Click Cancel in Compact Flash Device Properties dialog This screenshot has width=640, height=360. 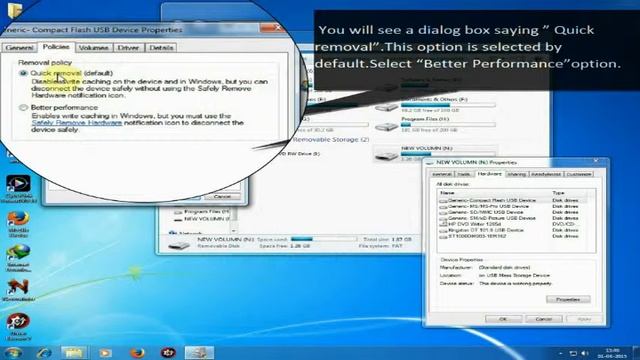pos(222,197)
